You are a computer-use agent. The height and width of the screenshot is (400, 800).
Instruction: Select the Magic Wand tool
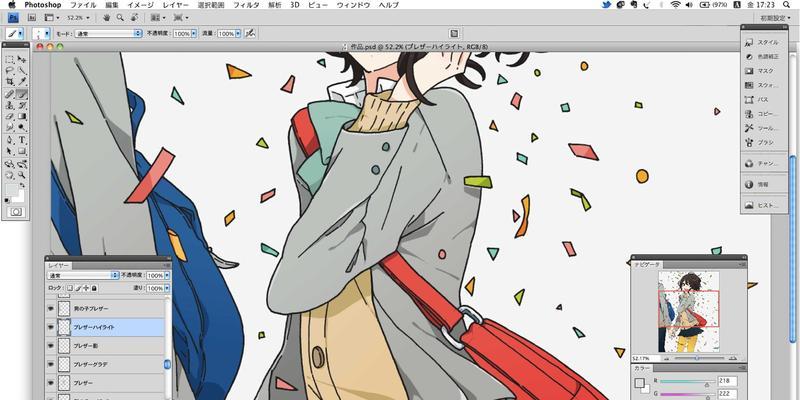21,70
